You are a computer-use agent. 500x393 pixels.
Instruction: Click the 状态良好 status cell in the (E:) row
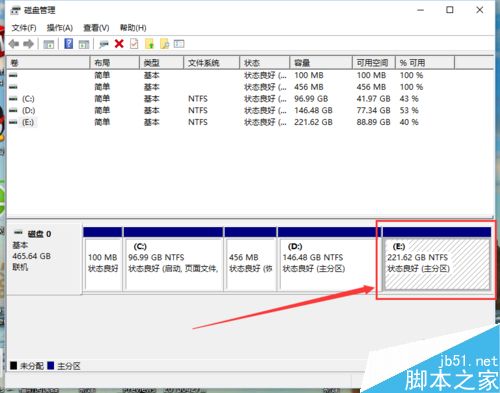(265, 122)
